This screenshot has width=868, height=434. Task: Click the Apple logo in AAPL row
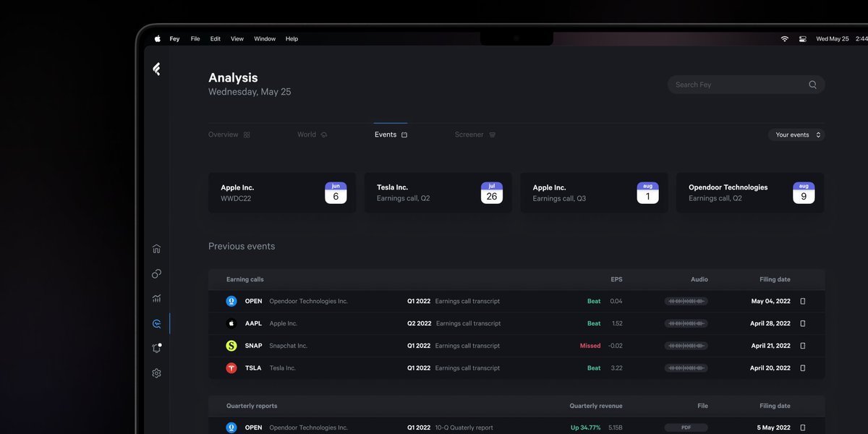[231, 323]
